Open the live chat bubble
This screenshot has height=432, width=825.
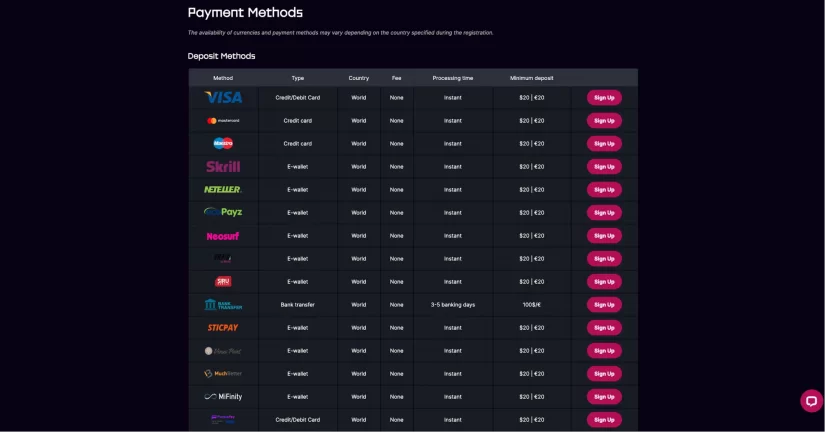click(811, 401)
